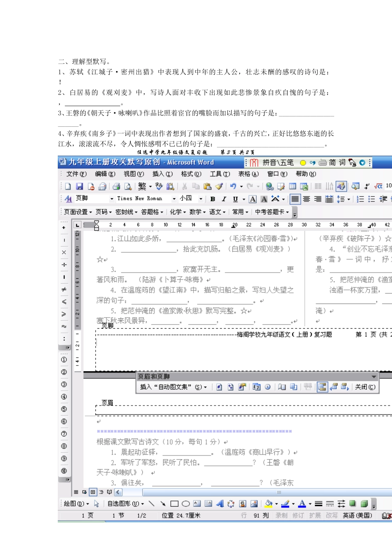Click Show Previous icon in header/footer toolbar
The height and width of the screenshot is (555, 392).
point(334,387)
